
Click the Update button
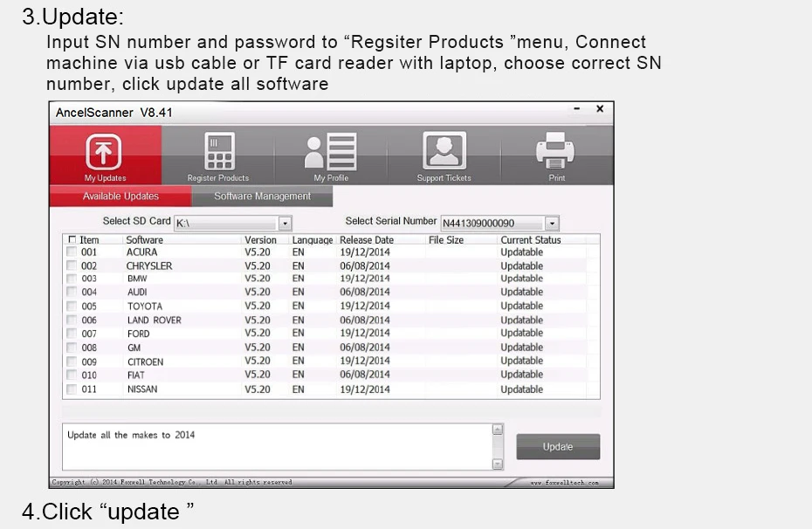click(558, 447)
